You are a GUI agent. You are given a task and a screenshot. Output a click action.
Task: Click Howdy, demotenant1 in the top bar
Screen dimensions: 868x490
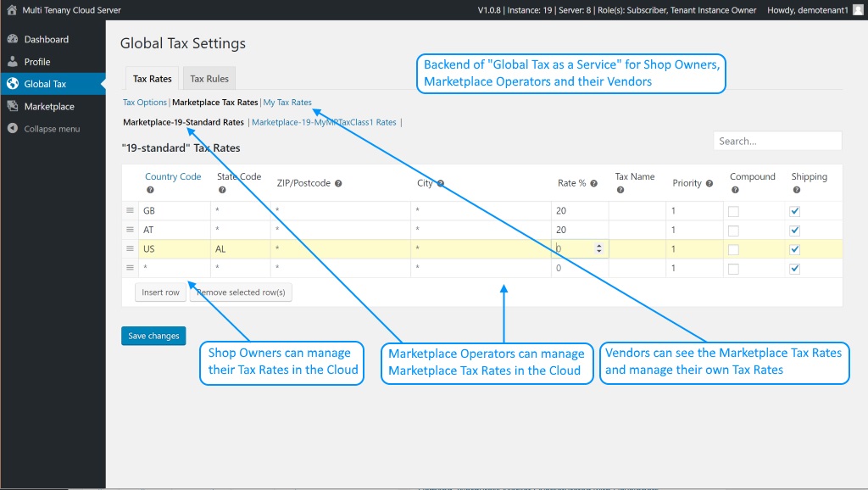807,10
